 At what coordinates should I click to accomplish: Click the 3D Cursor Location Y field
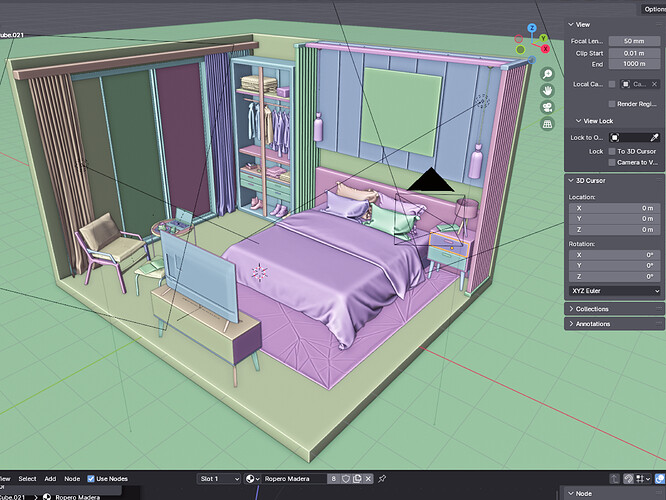click(x=615, y=219)
